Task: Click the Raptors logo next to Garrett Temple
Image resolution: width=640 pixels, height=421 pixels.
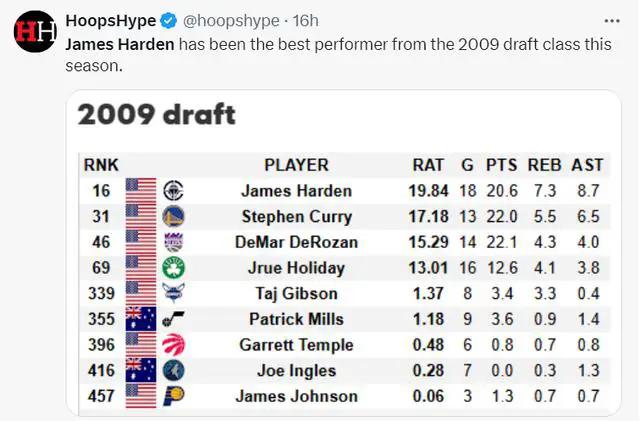Action: [173, 345]
